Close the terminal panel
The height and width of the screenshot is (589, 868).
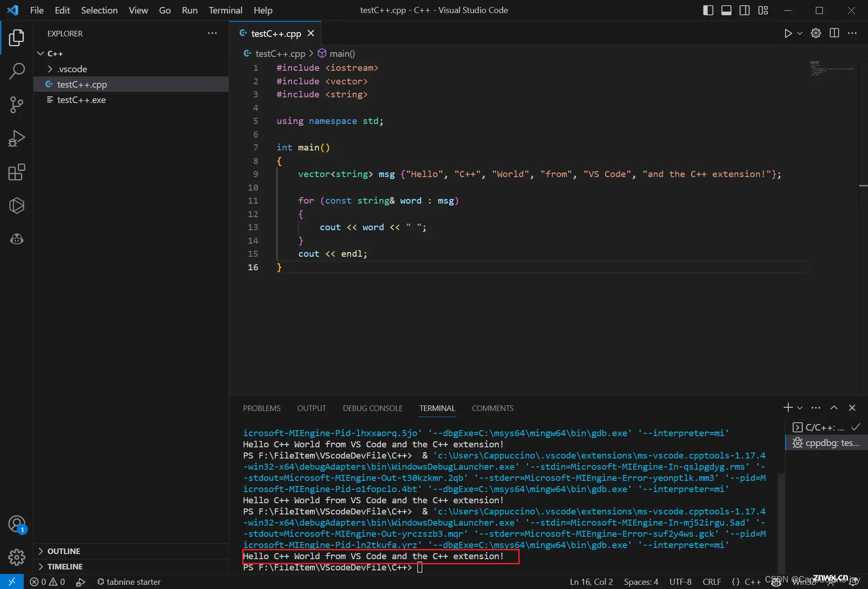852,408
